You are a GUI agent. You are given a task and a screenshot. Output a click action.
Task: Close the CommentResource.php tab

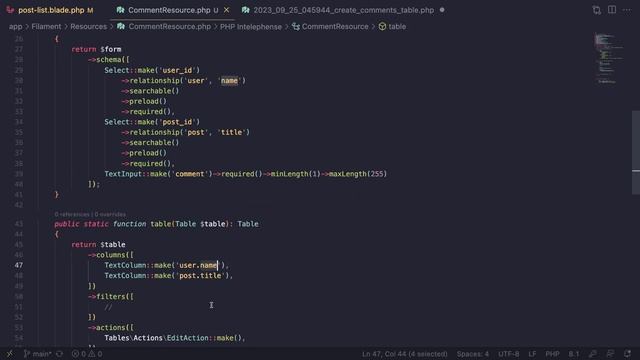coord(227,10)
